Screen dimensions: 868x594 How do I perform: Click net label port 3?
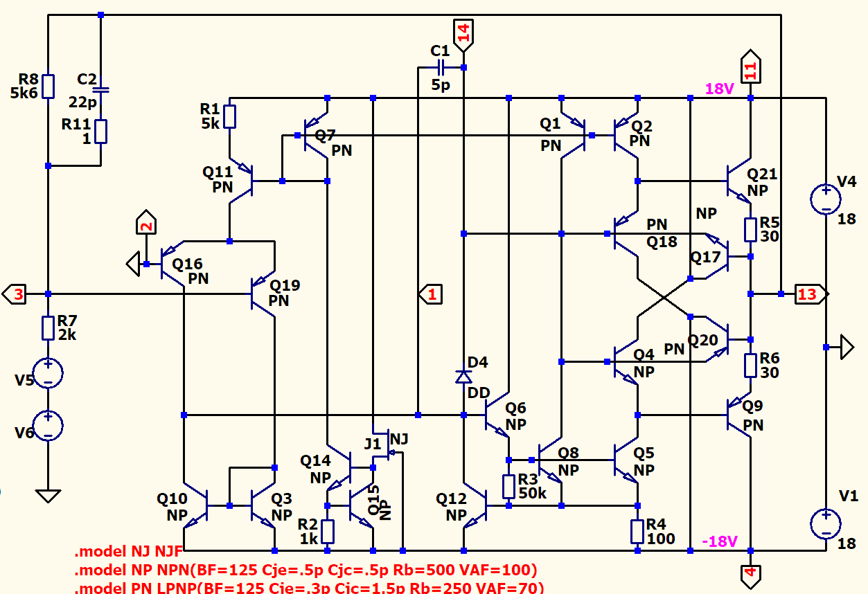tap(14, 294)
